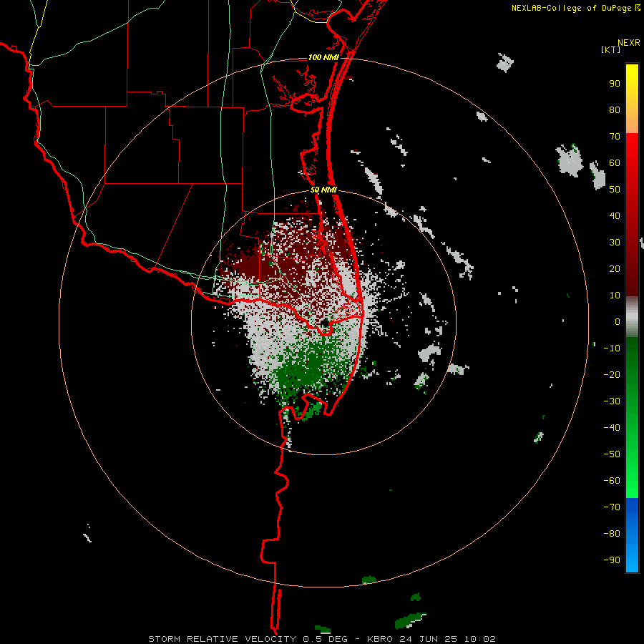Click the "-20" value on velocity scale
This screenshot has width=644, height=644.
tap(612, 375)
